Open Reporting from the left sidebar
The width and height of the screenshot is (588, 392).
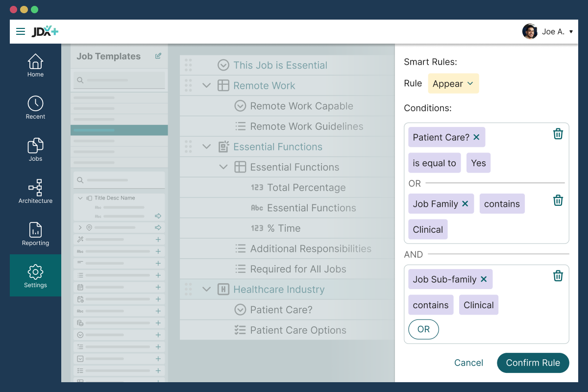coord(35,230)
